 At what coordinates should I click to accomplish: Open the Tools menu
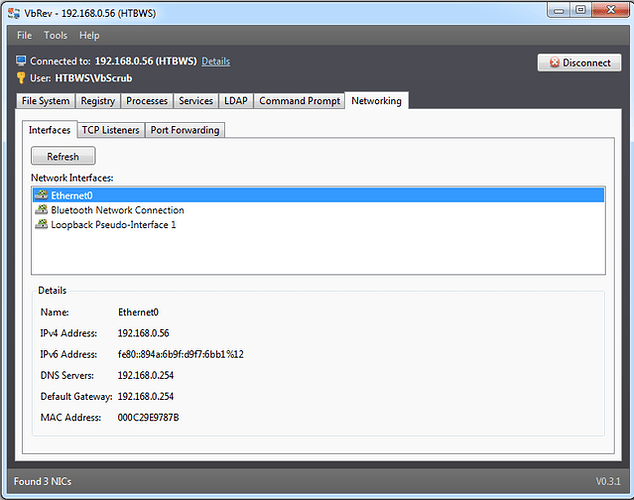[x=56, y=36]
